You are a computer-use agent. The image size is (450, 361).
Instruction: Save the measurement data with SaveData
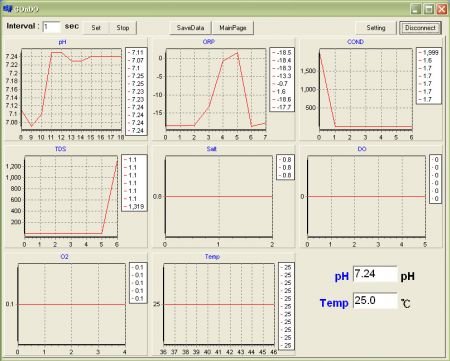(x=190, y=28)
